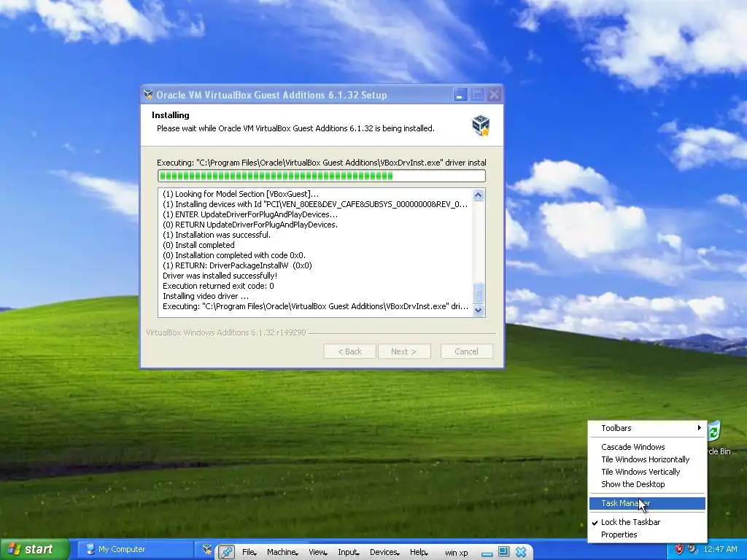Open the Help menu in the mini toolbar

click(x=419, y=552)
